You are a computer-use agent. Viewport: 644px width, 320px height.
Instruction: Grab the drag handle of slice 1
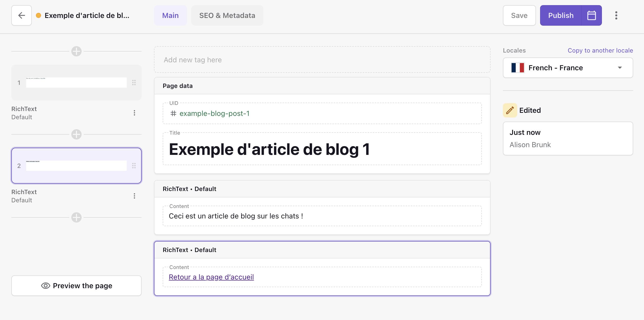click(x=134, y=83)
